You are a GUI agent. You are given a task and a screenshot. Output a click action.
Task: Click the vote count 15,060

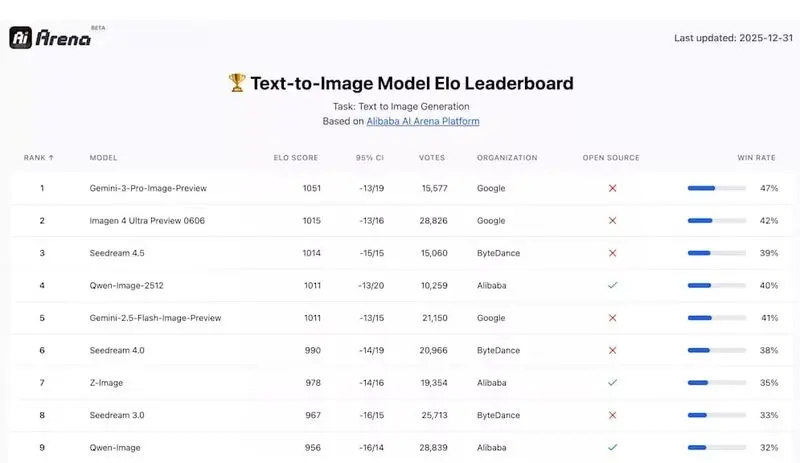point(434,253)
